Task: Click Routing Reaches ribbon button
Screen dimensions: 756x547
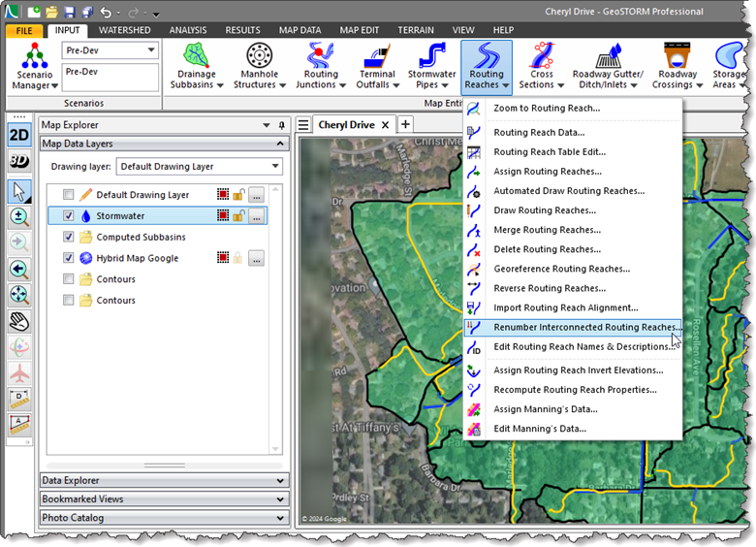Action: click(486, 67)
